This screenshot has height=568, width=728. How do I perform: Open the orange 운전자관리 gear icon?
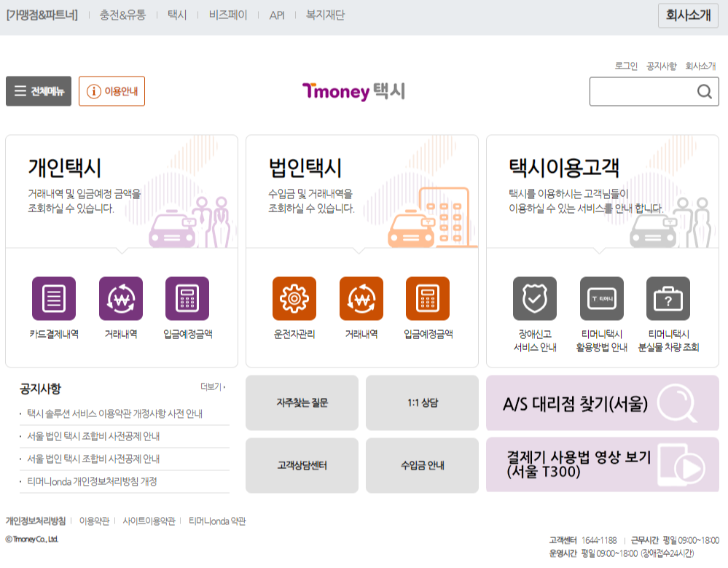[294, 299]
